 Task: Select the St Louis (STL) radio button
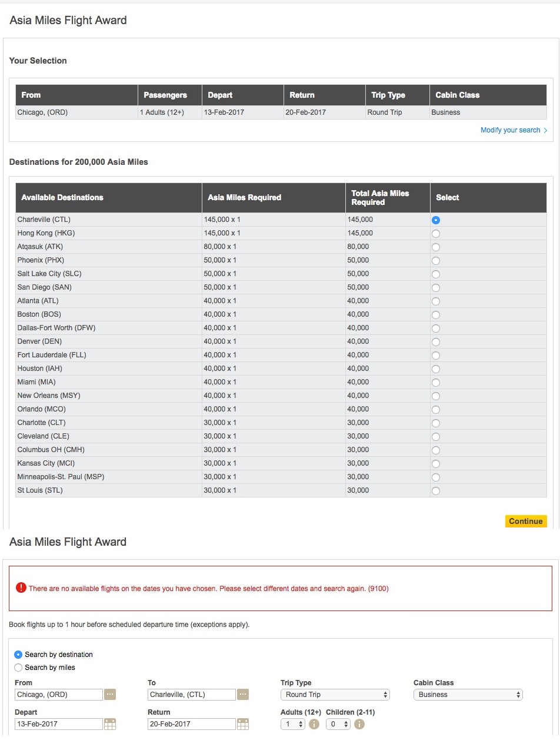click(x=436, y=491)
